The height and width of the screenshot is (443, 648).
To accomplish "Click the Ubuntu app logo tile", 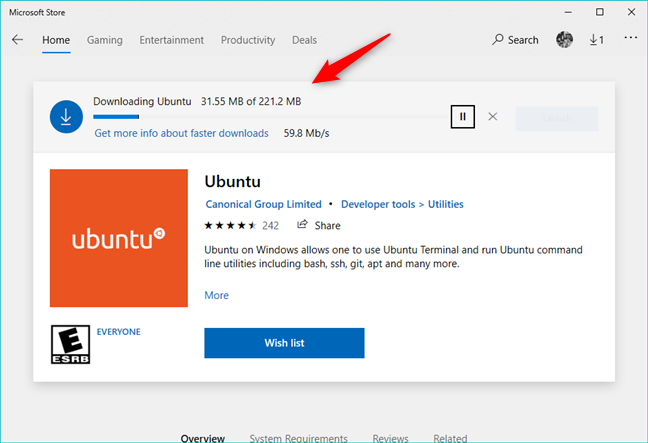I will tap(119, 238).
